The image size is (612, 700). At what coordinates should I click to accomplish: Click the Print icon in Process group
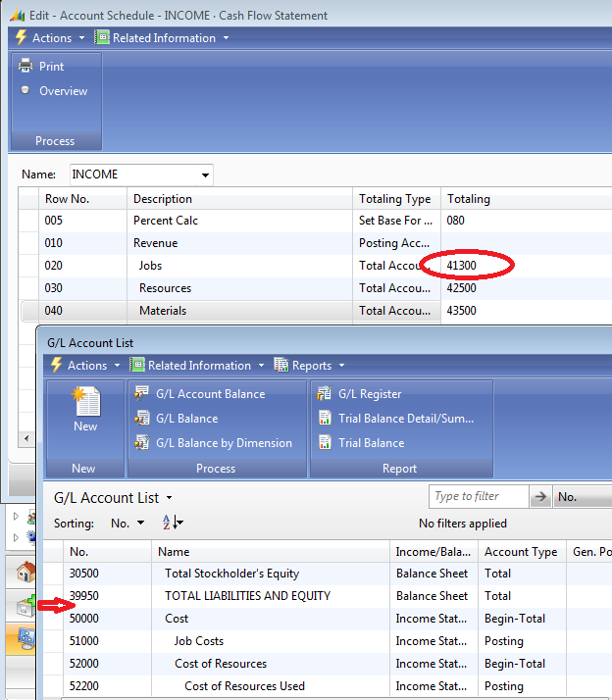25,67
